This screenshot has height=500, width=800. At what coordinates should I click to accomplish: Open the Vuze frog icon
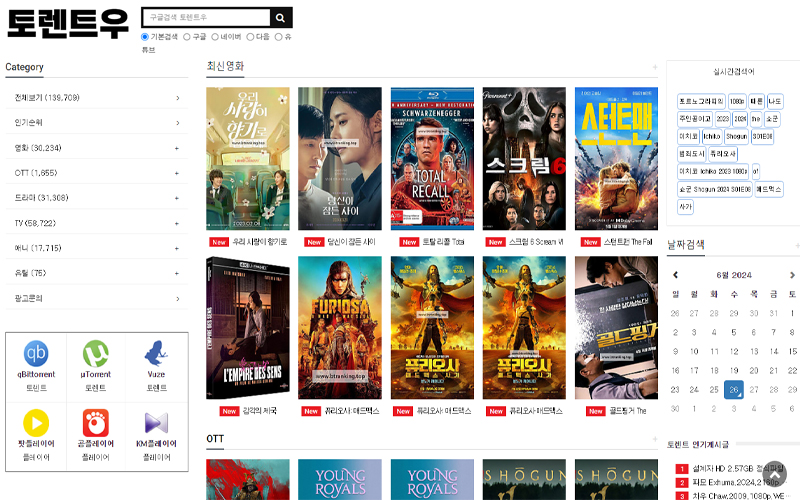156,353
